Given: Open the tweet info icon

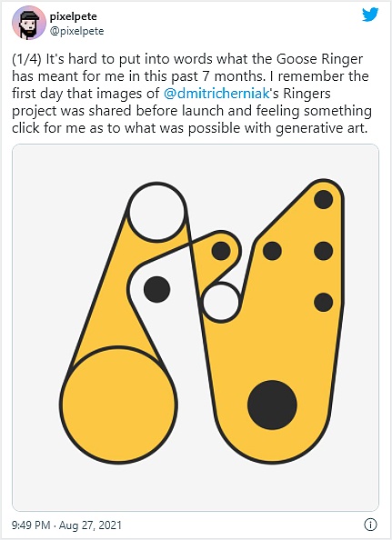Looking at the screenshot, I should (370, 525).
